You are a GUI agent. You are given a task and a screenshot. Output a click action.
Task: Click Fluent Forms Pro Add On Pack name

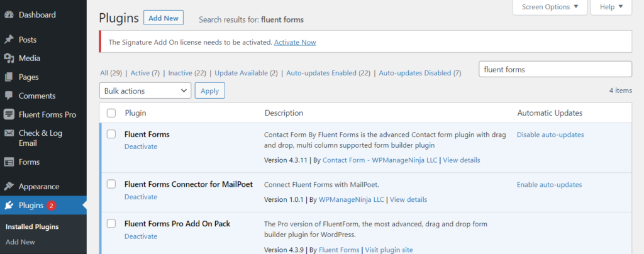pos(177,224)
